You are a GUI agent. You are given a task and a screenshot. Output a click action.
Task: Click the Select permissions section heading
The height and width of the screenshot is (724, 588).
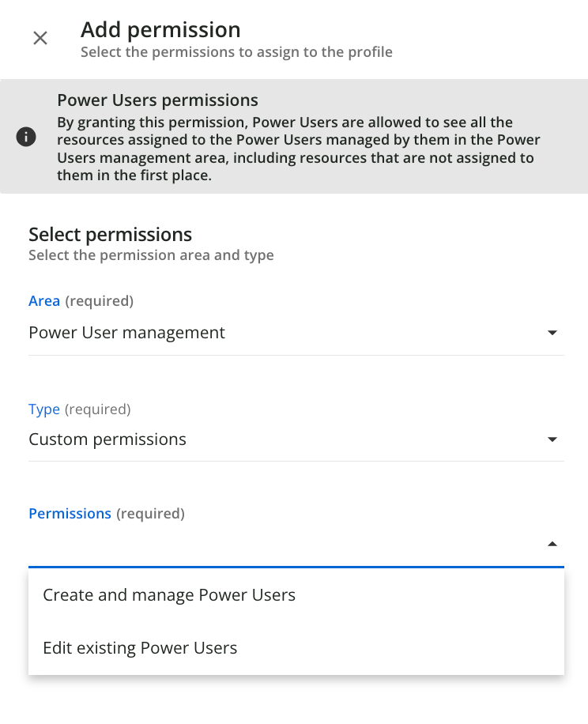pyautogui.click(x=110, y=234)
